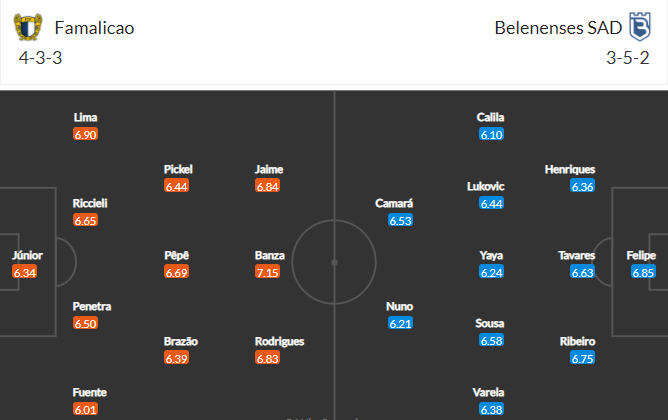
Task: Select player Tavares on the pitch
Action: tap(576, 255)
